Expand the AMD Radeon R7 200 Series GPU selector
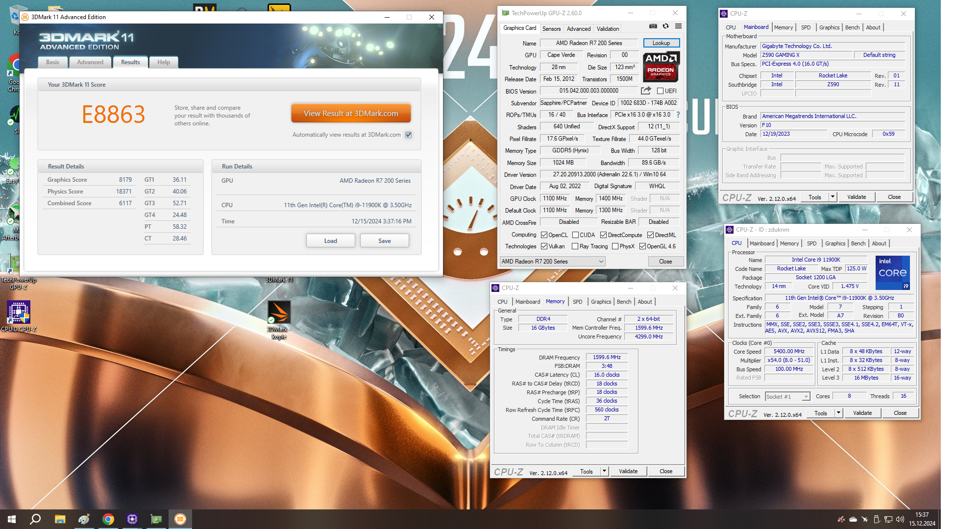The width and height of the screenshot is (980, 529). pyautogui.click(x=552, y=262)
